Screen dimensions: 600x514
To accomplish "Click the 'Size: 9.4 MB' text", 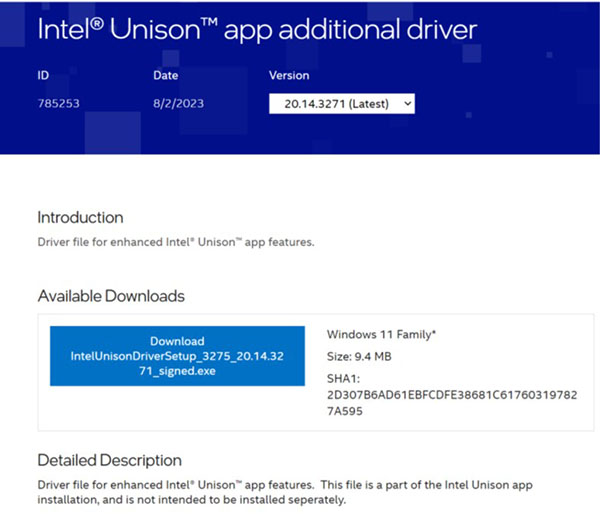I will coord(359,357).
